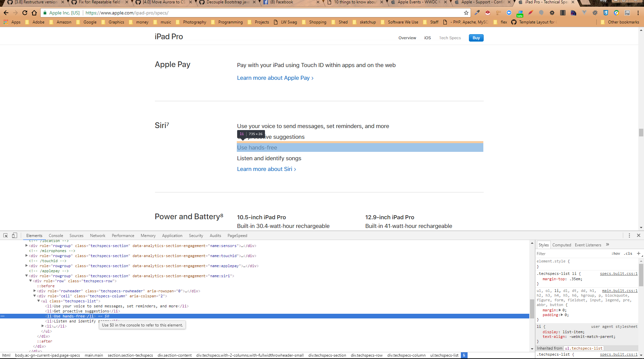644x359 pixels.
Task: Click the blue Buy button
Action: pos(476,38)
